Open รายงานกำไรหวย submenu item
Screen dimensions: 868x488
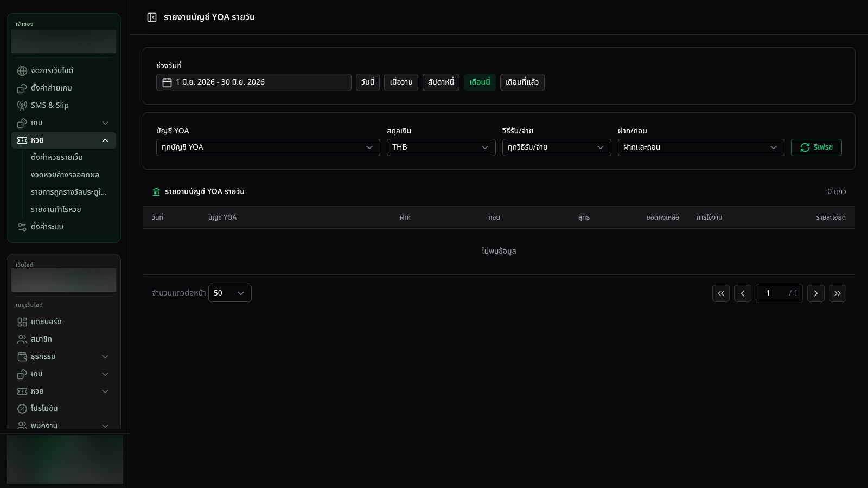coord(56,209)
